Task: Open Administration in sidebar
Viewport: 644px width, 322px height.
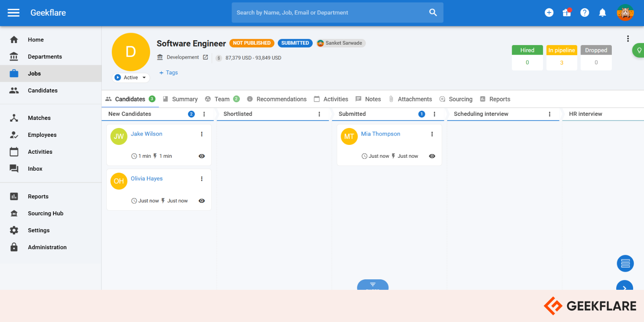Action: 51,247
